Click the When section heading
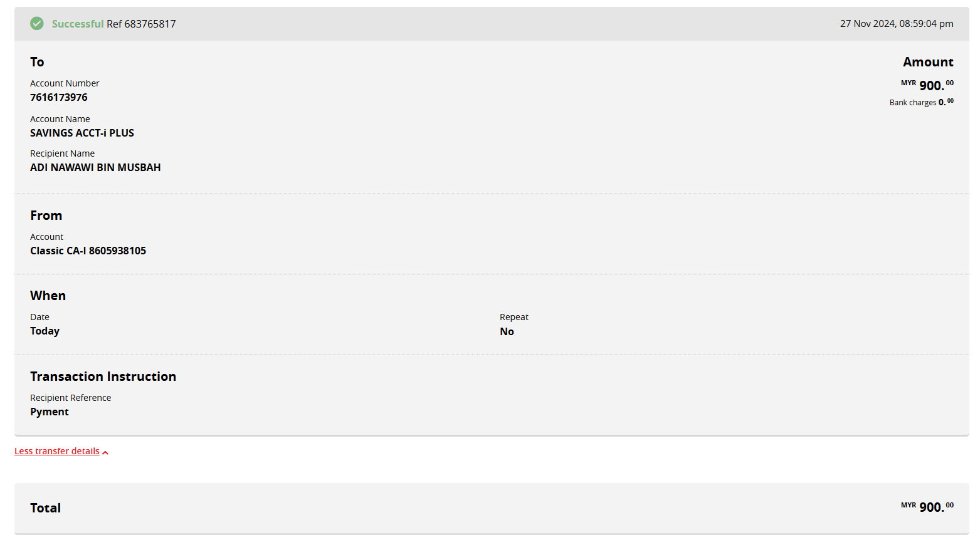Image resolution: width=980 pixels, height=545 pixels. pos(48,296)
